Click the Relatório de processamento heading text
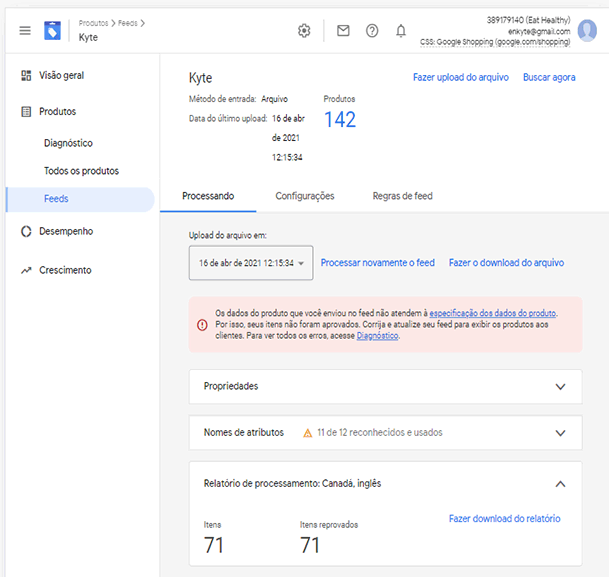609x577 pixels. coord(292,484)
